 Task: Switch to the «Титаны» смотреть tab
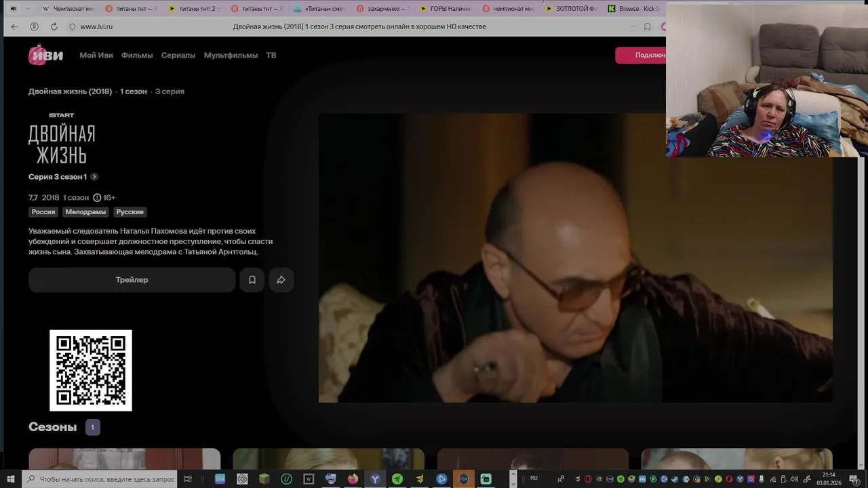tap(321, 9)
